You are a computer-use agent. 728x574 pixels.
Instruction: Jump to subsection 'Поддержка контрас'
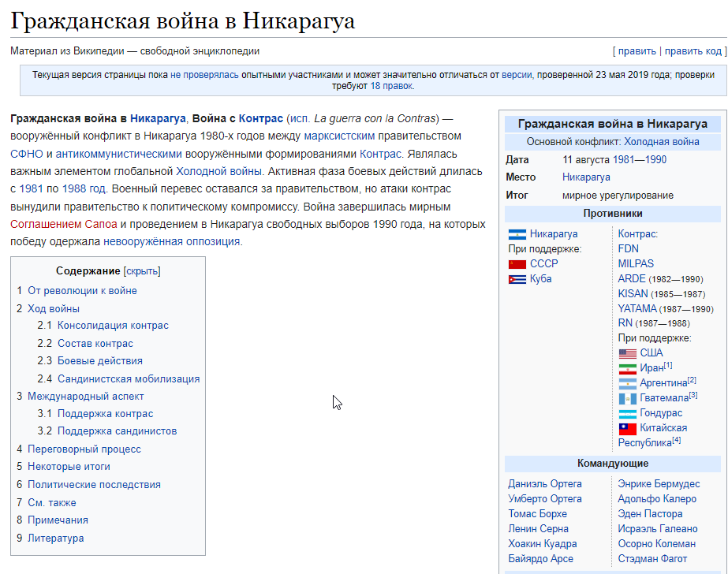[x=106, y=414]
